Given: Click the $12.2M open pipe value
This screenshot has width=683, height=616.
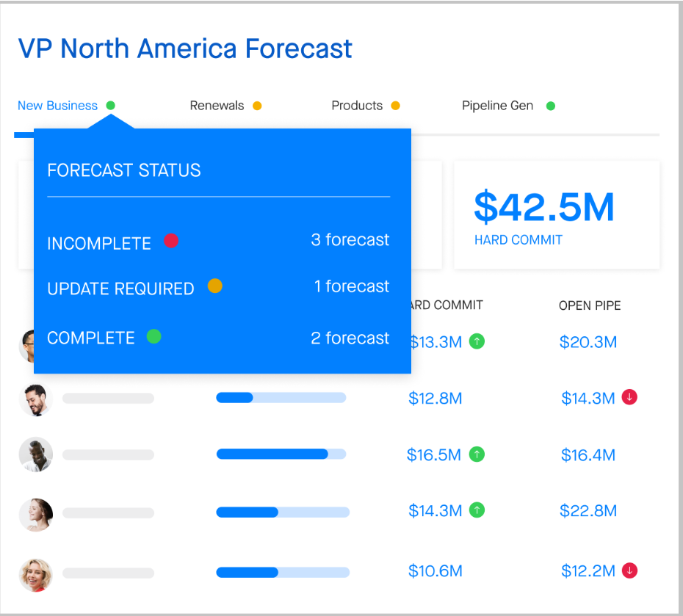Looking at the screenshot, I should [x=588, y=571].
